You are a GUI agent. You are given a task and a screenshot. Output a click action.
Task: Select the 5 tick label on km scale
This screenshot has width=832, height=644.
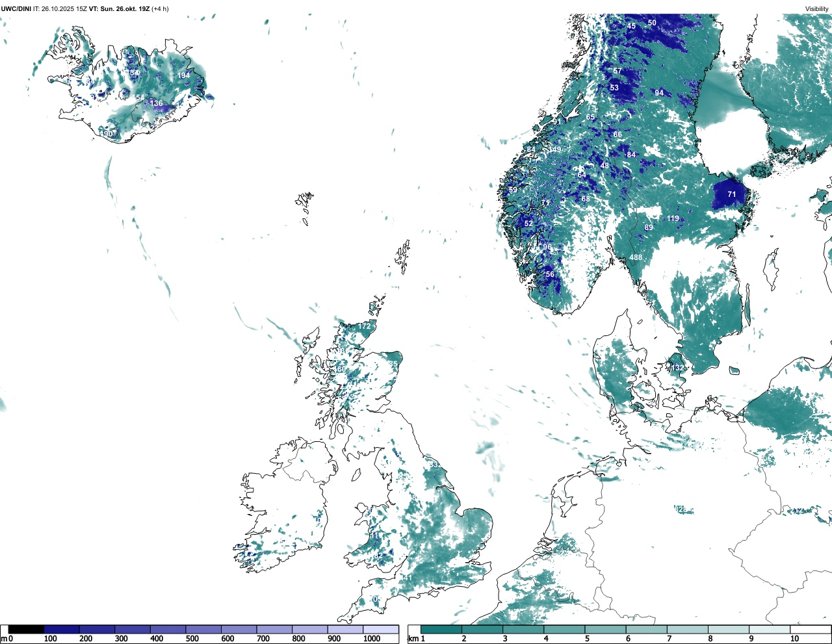pos(587,639)
